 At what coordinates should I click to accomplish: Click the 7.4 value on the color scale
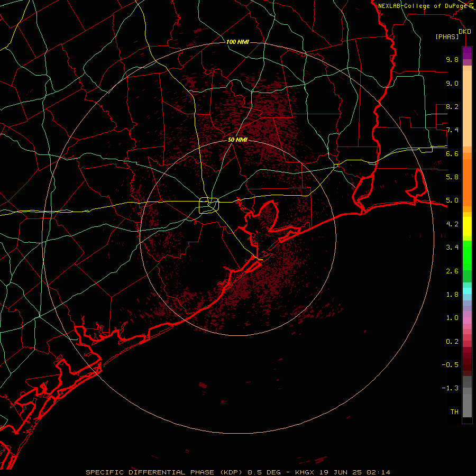pyautogui.click(x=452, y=130)
